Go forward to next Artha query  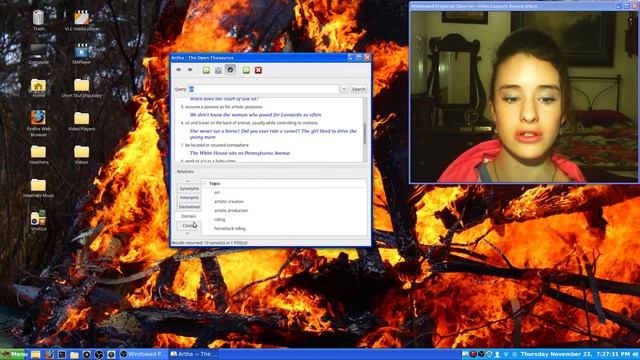click(190, 70)
